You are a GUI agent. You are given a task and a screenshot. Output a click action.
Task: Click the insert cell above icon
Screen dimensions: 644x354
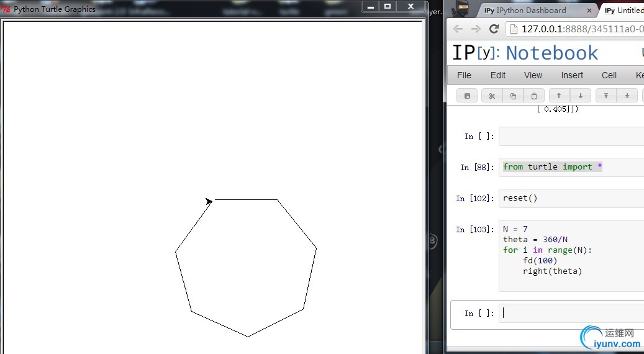[605, 96]
